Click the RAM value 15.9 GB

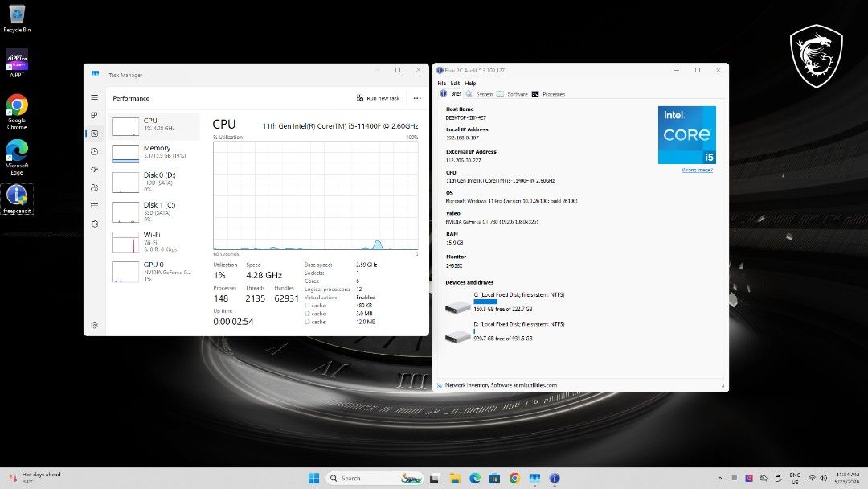pyautogui.click(x=454, y=243)
